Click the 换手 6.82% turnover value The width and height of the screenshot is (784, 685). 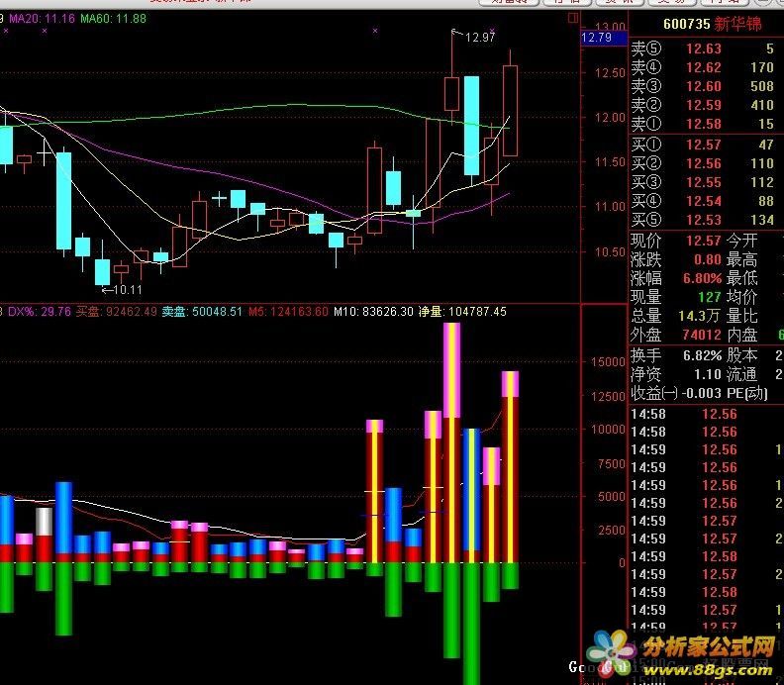[702, 356]
